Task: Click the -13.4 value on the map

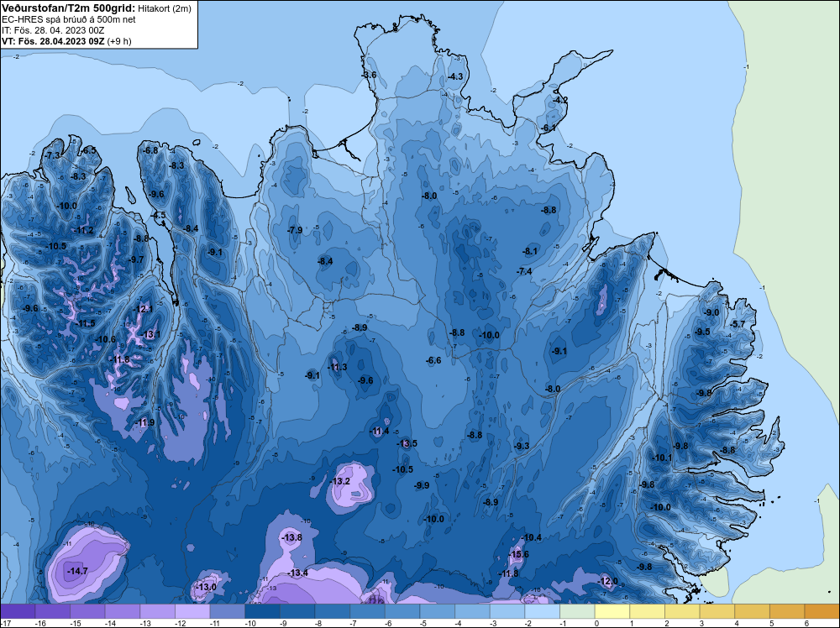Action: (x=298, y=573)
